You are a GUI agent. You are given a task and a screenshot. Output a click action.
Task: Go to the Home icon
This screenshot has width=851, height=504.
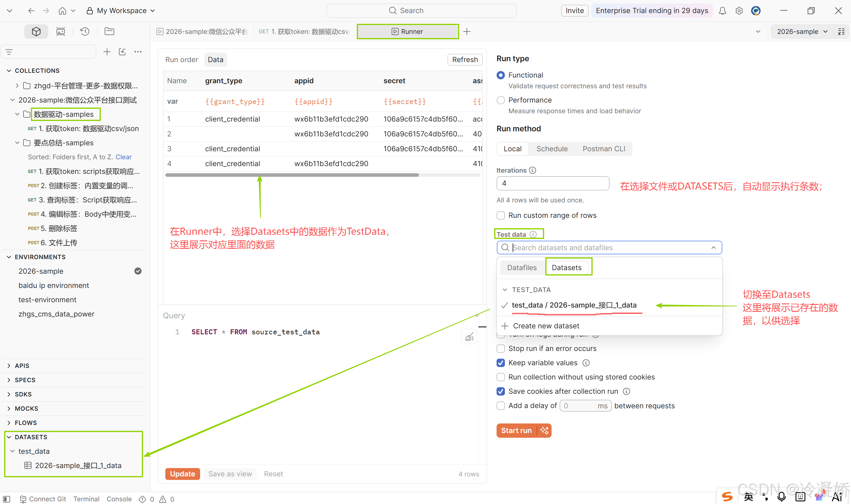(x=62, y=10)
